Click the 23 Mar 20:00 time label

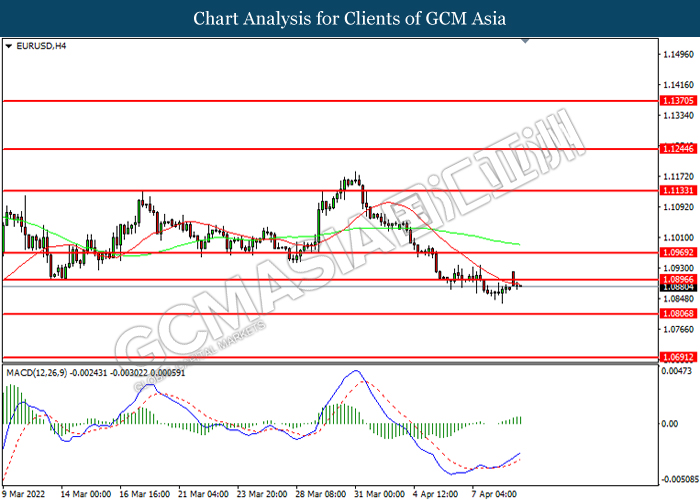click(x=262, y=494)
